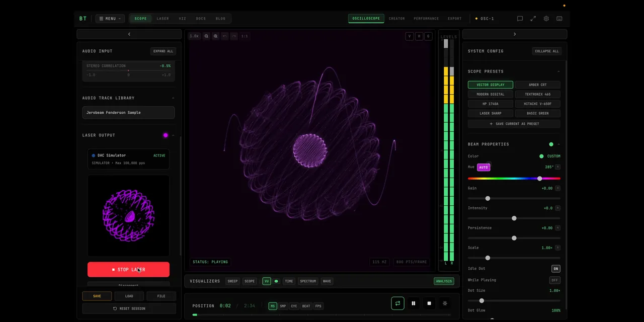Click the OSC-1 session indicator
The height and width of the screenshot is (322, 644).
[x=485, y=19]
